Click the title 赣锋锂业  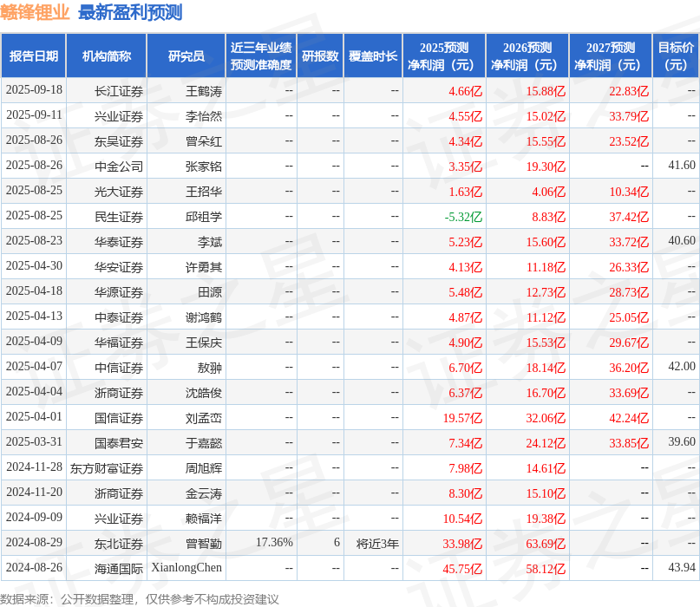point(35,12)
